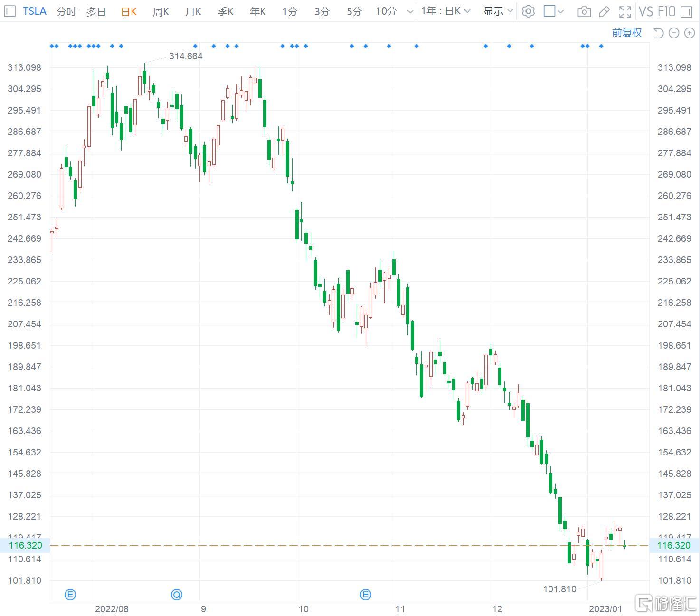
Task: Enter fullscreen chart mode
Action: 625,11
